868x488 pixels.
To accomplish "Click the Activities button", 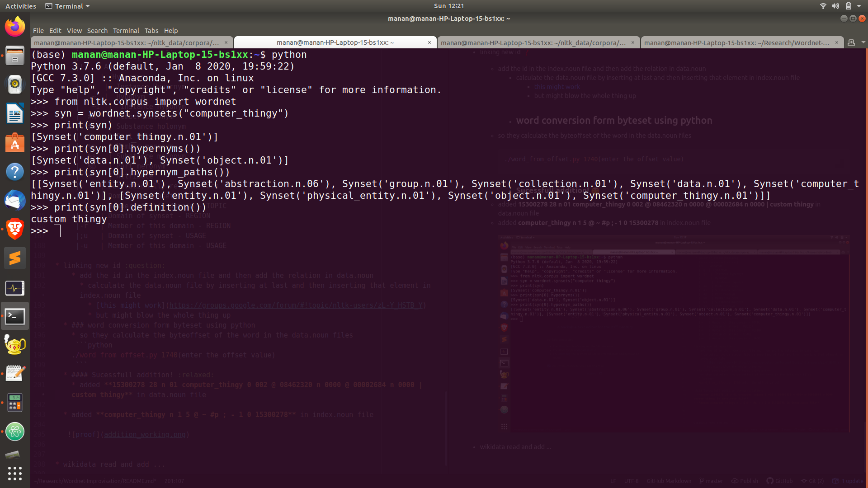I will (21, 6).
